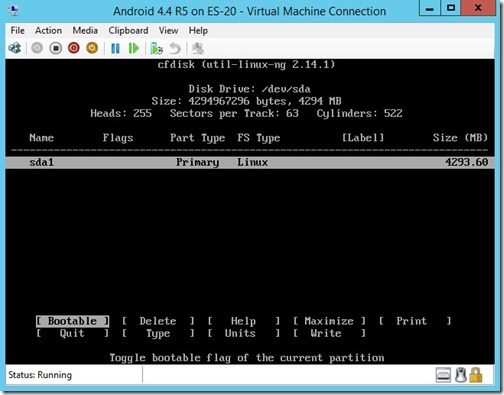Image resolution: width=504 pixels, height=395 pixels.
Task: Open the File menu
Action: point(17,31)
